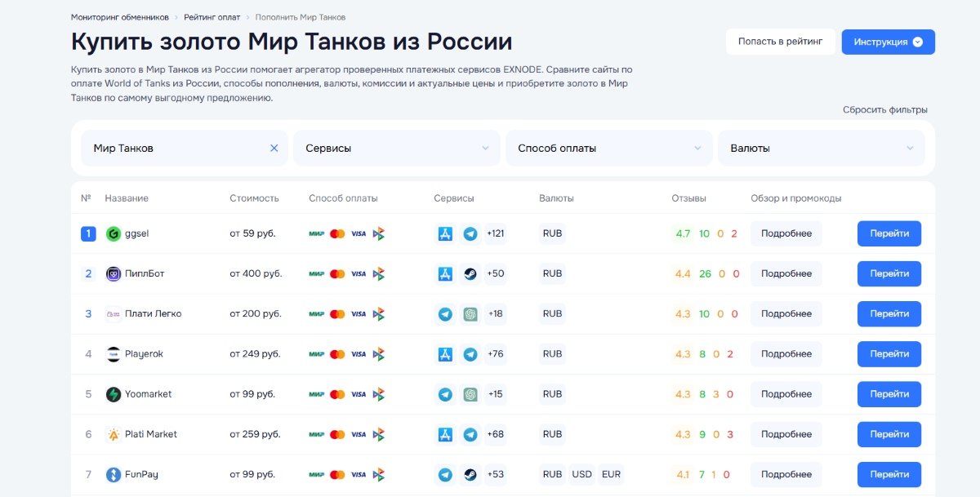Click the ChatGPT icon in Yoomarket row
The height and width of the screenshot is (497, 980).
470,394
